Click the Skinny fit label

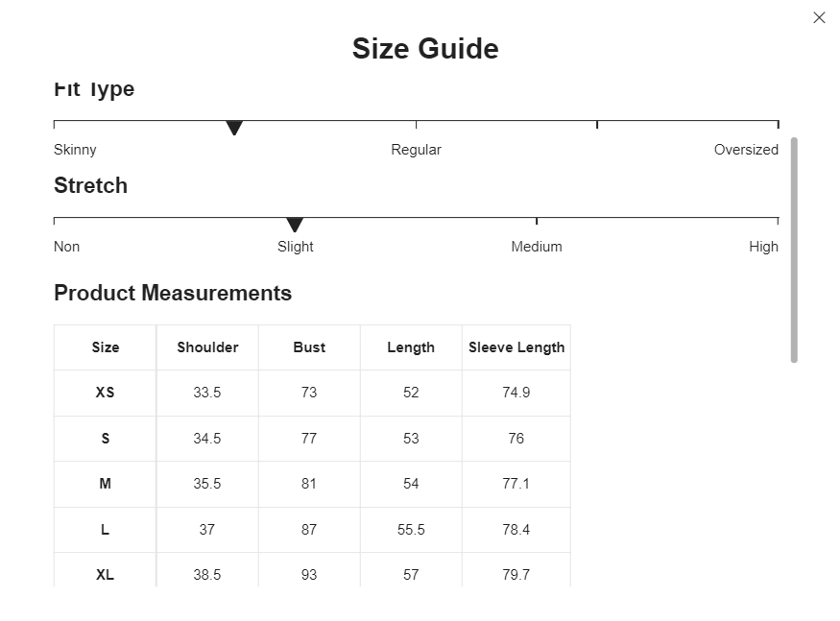75,150
